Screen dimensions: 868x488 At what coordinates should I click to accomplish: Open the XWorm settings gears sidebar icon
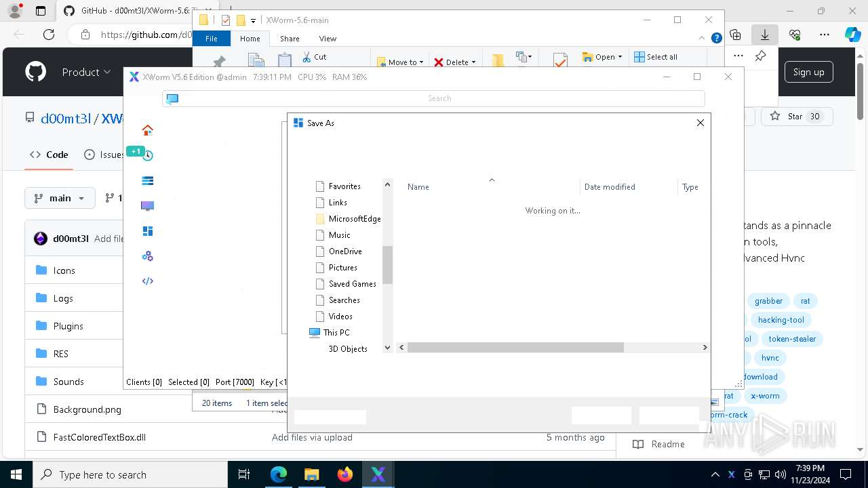(x=147, y=256)
